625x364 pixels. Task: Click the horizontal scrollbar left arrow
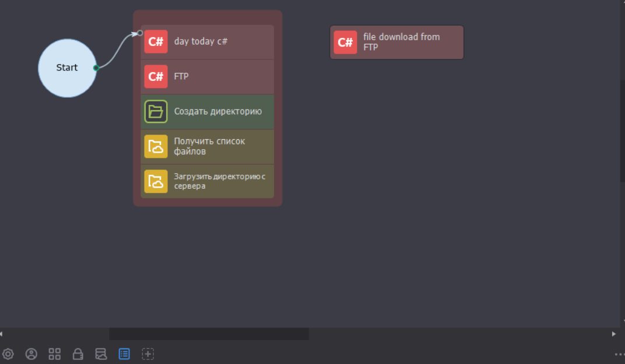[2, 334]
